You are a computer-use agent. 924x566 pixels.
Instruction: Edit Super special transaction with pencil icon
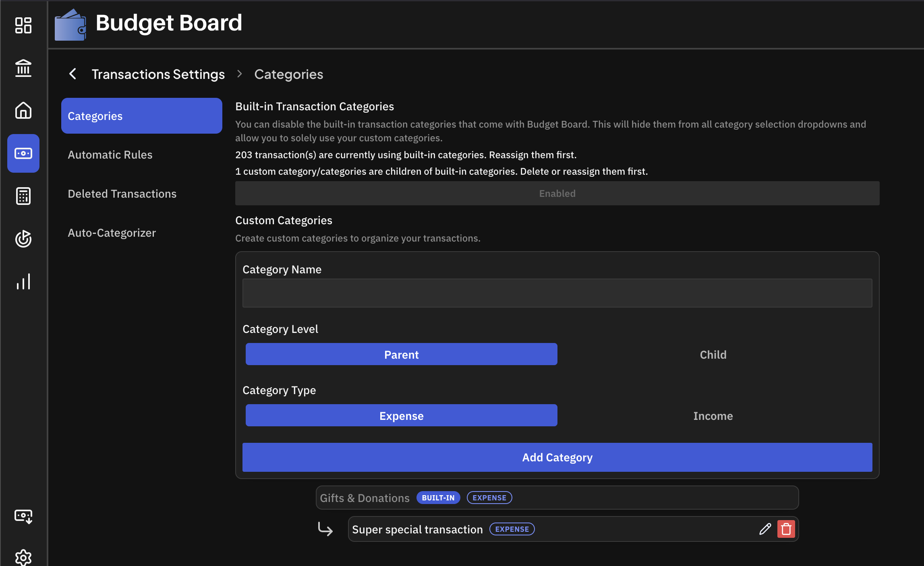pos(765,529)
